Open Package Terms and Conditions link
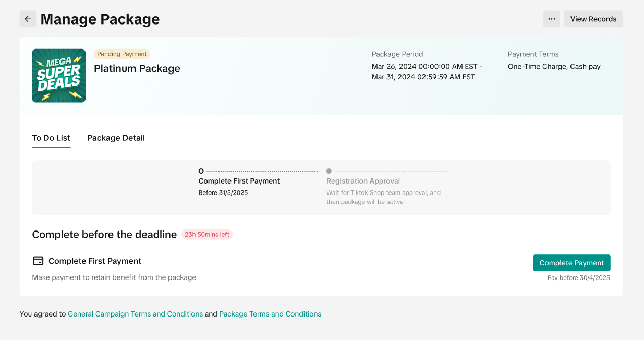The image size is (644, 340). 270,314
